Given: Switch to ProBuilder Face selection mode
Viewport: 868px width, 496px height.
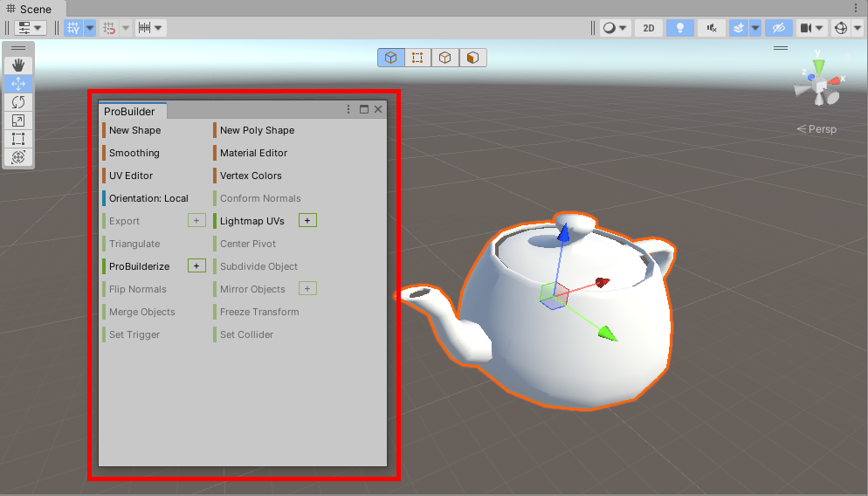Looking at the screenshot, I should pos(472,58).
